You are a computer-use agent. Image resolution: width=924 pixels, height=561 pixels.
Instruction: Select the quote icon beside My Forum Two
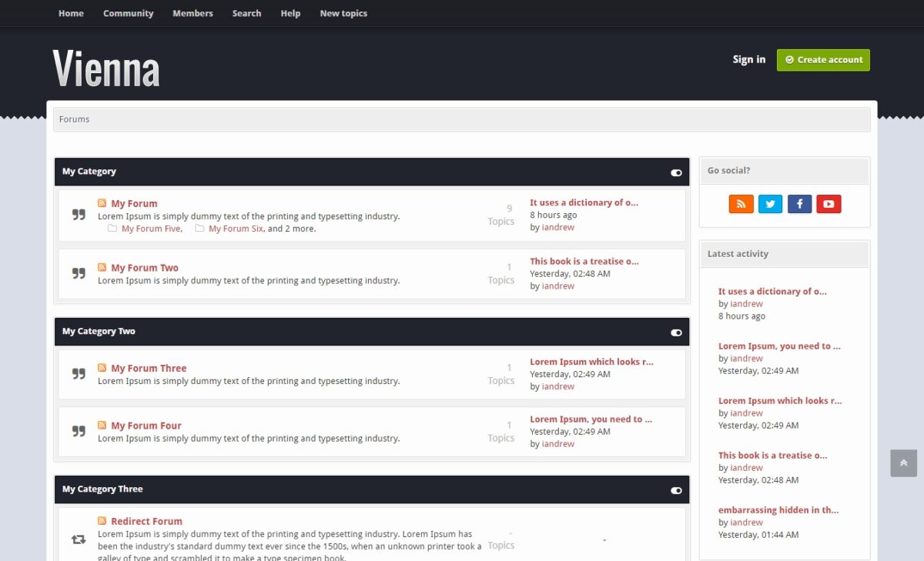78,274
